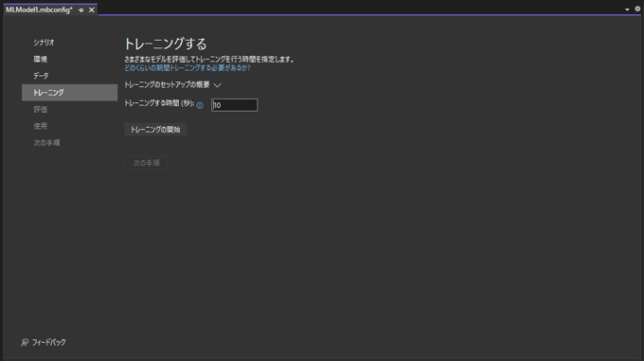This screenshot has width=644, height=361.
Task: Close the MLModel1.mbconfig tab
Action: pyautogui.click(x=92, y=9)
